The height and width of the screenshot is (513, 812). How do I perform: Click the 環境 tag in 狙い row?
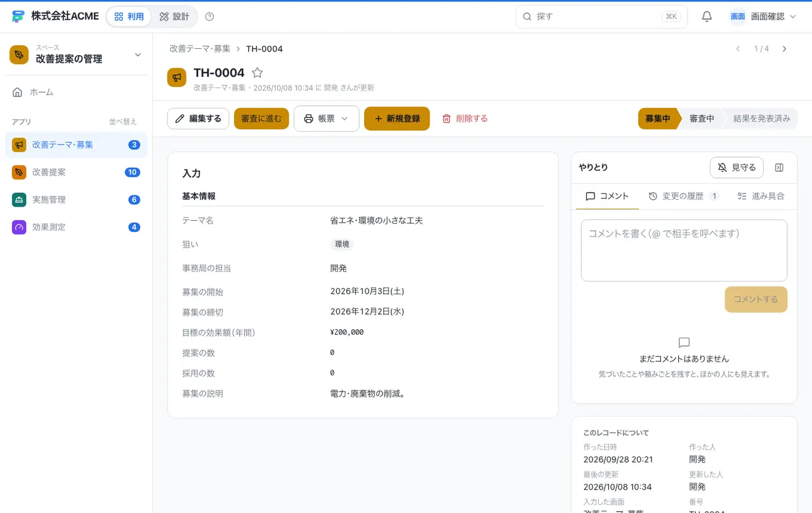(x=342, y=244)
